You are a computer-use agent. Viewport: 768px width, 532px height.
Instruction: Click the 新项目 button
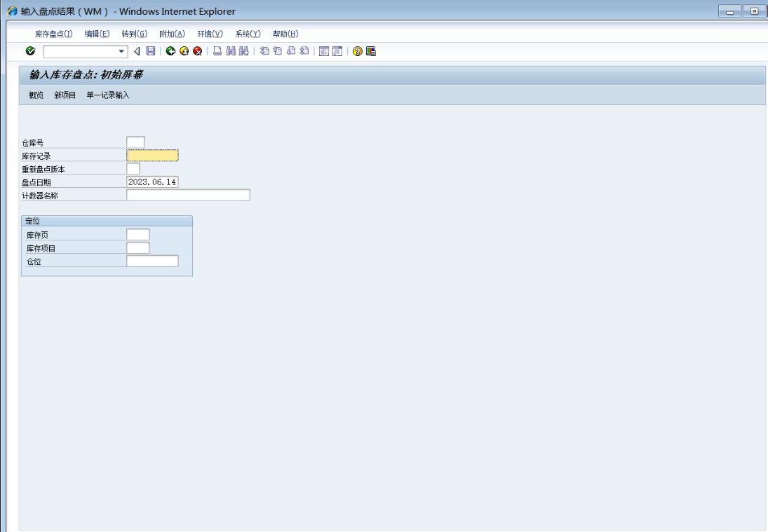[65, 95]
